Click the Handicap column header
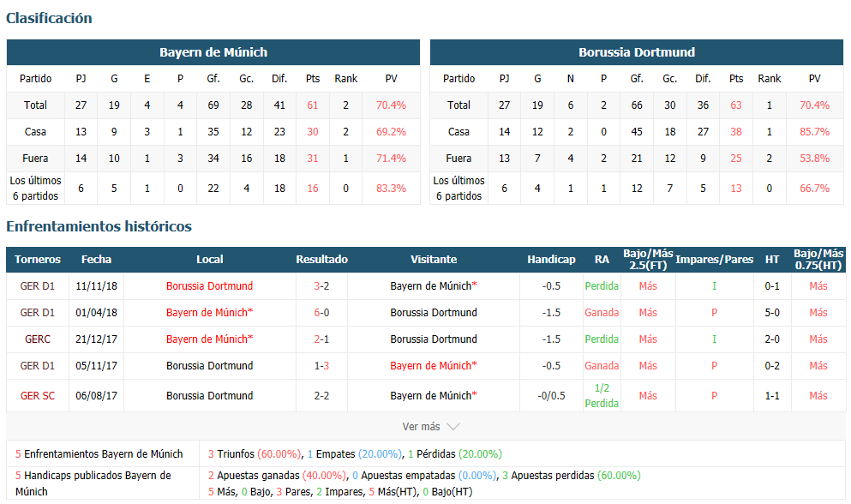This screenshot has width=851, height=504. pos(551,260)
